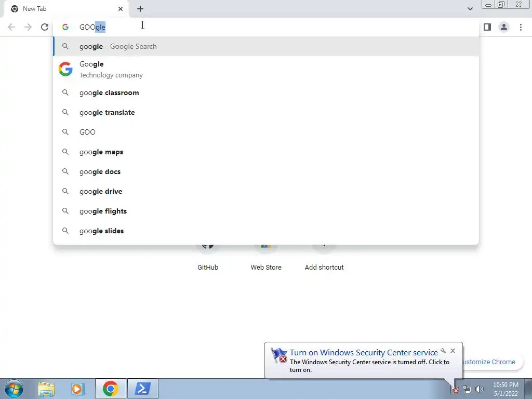Click the browser back arrow

[x=11, y=27]
